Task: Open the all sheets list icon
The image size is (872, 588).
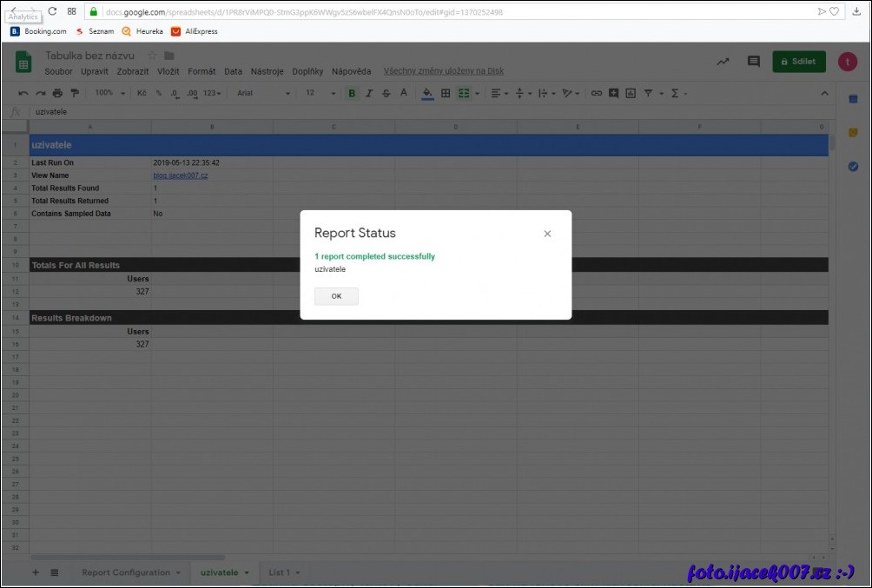Action: [55, 572]
